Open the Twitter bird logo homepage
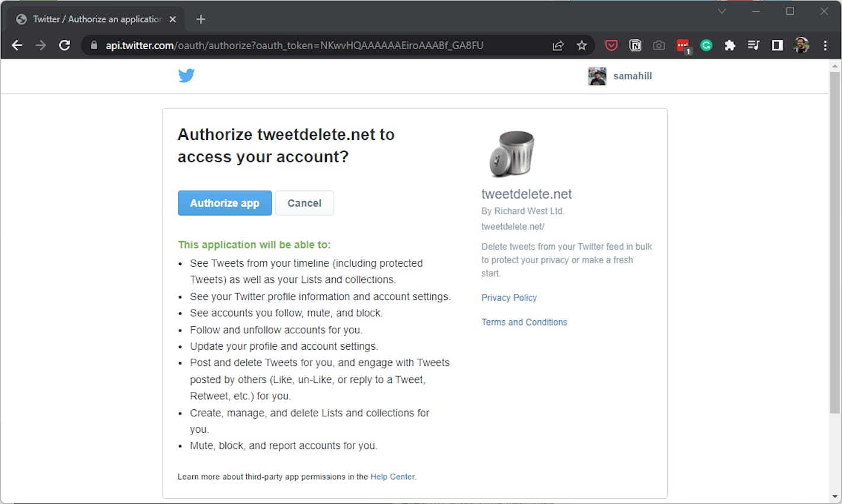Viewport: 842px width, 504px height. click(186, 75)
